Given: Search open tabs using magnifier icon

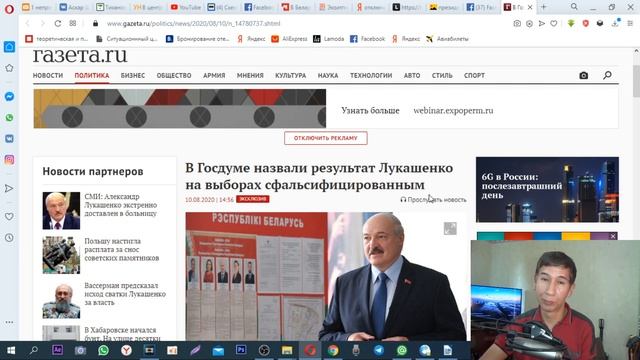Looking at the screenshot, I should [x=574, y=7].
